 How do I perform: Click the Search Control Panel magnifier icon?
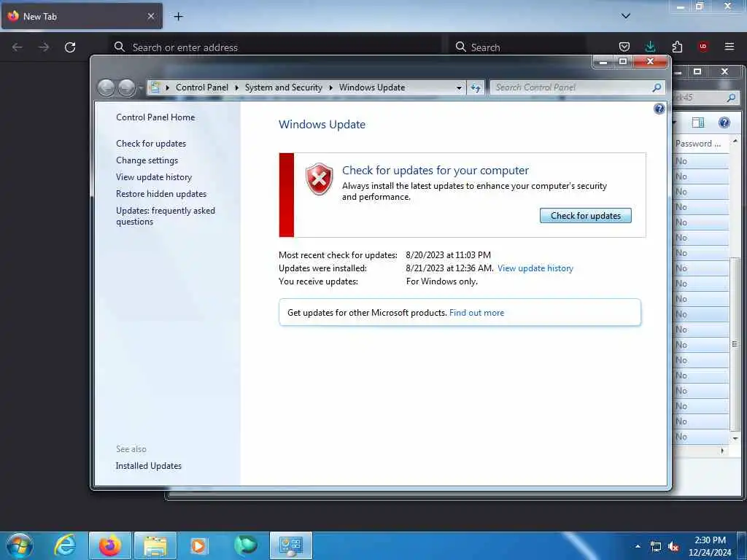[657, 87]
